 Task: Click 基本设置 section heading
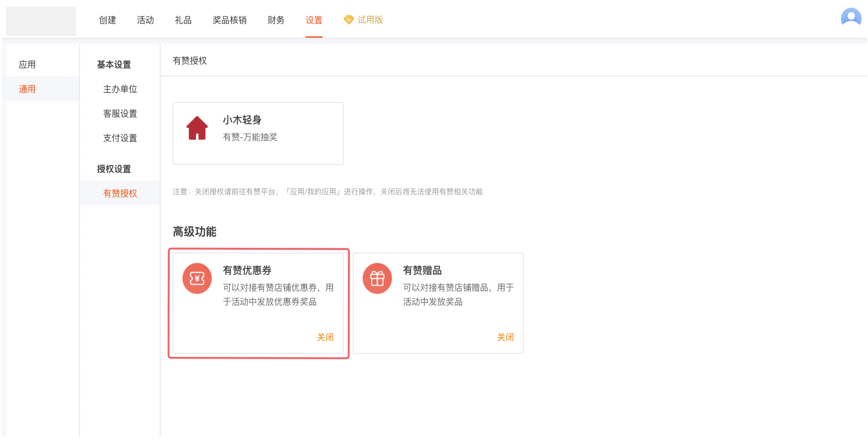point(114,64)
